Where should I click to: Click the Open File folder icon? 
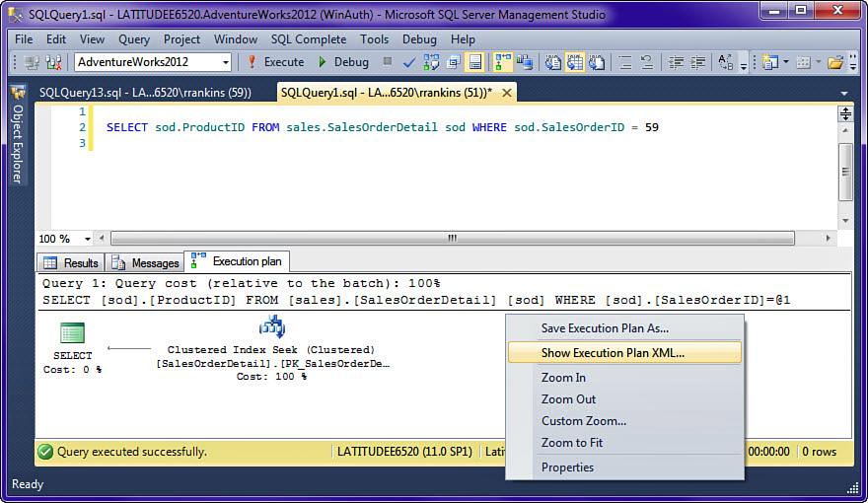tap(835, 62)
